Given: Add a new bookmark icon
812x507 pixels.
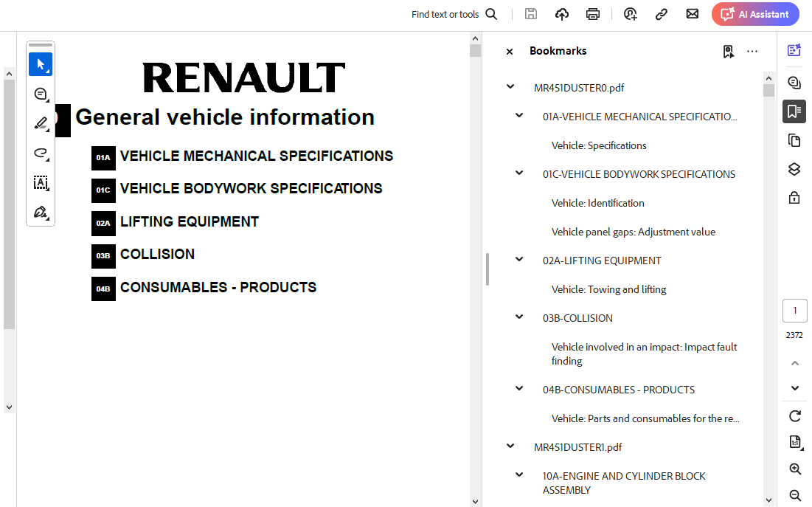Looking at the screenshot, I should click(x=729, y=52).
